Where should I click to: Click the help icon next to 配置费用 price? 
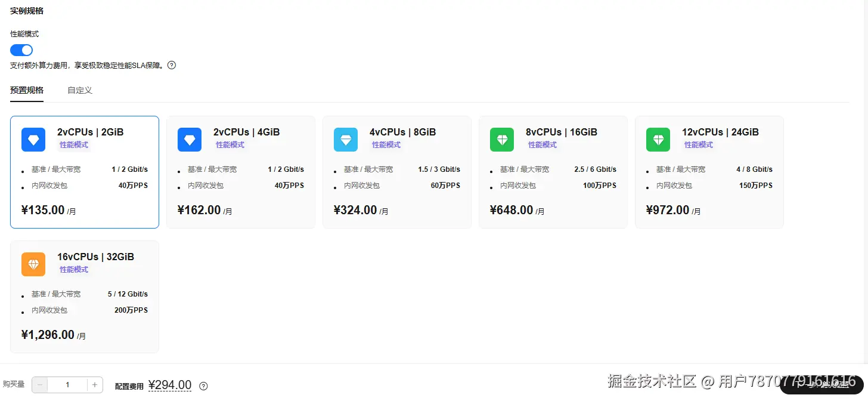203,386
